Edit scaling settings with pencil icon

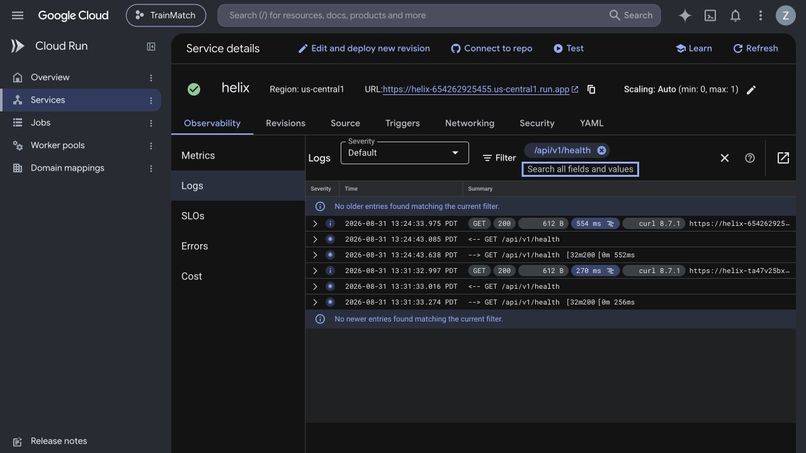coord(751,90)
